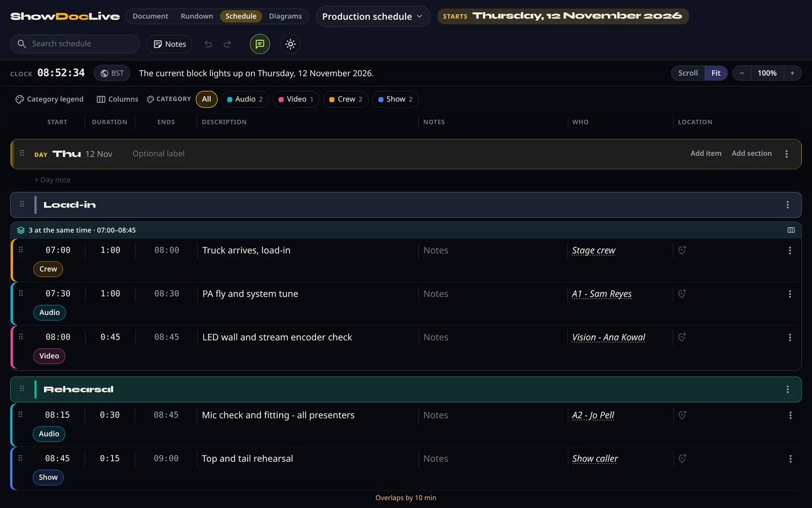Viewport: 812px width, 508px height.
Task: Expand the Category legend
Action: click(x=49, y=99)
